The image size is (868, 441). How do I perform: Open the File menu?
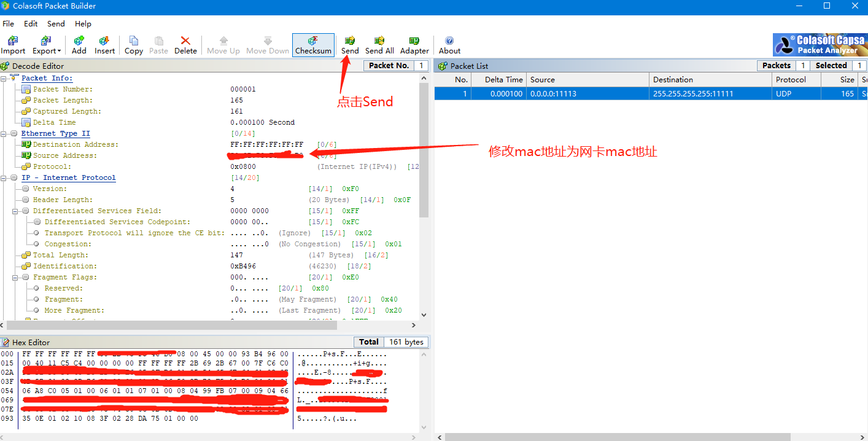[x=9, y=23]
